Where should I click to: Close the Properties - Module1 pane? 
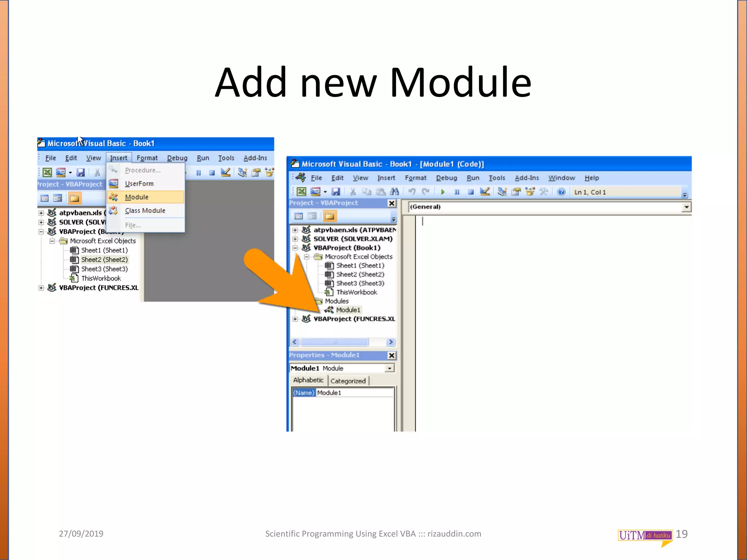point(391,355)
